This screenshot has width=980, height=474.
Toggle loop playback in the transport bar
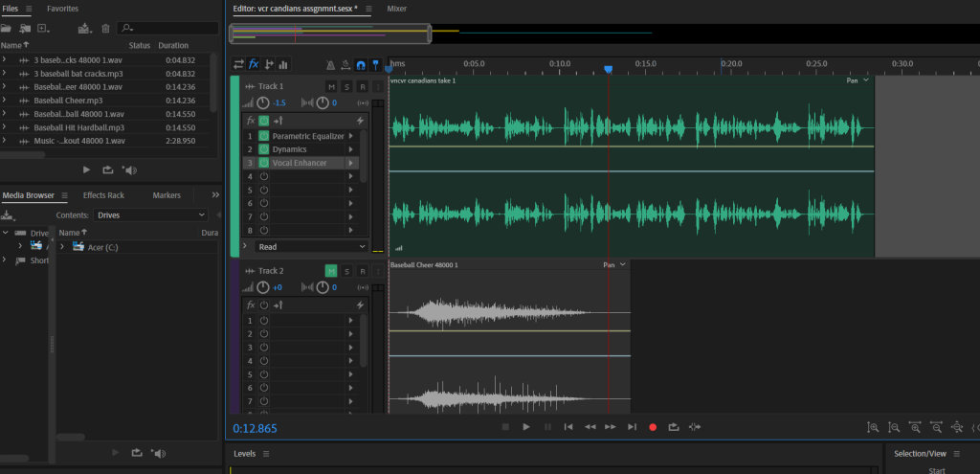tap(674, 427)
